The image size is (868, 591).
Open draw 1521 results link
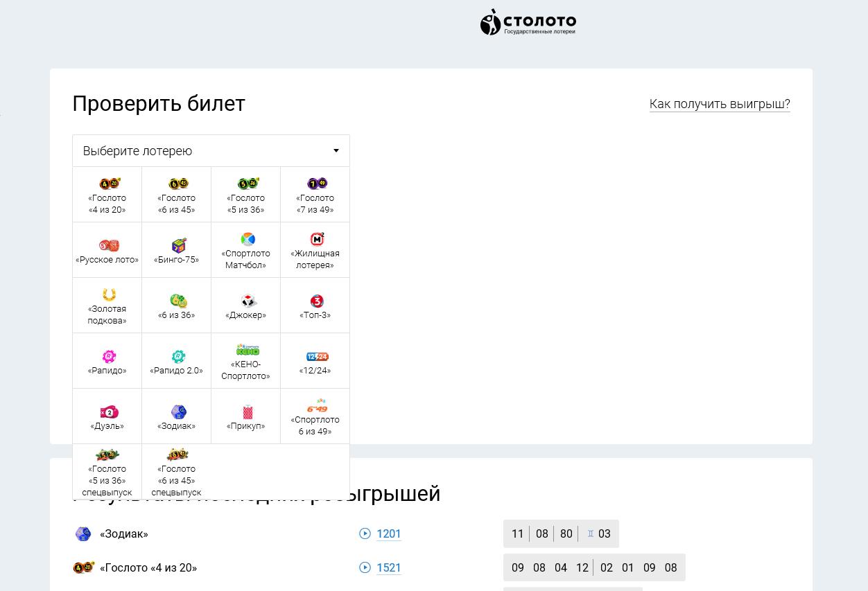pos(389,567)
